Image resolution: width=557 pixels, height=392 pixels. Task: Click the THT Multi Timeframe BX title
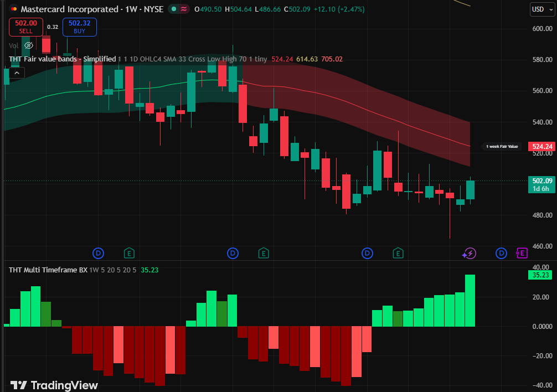48,270
